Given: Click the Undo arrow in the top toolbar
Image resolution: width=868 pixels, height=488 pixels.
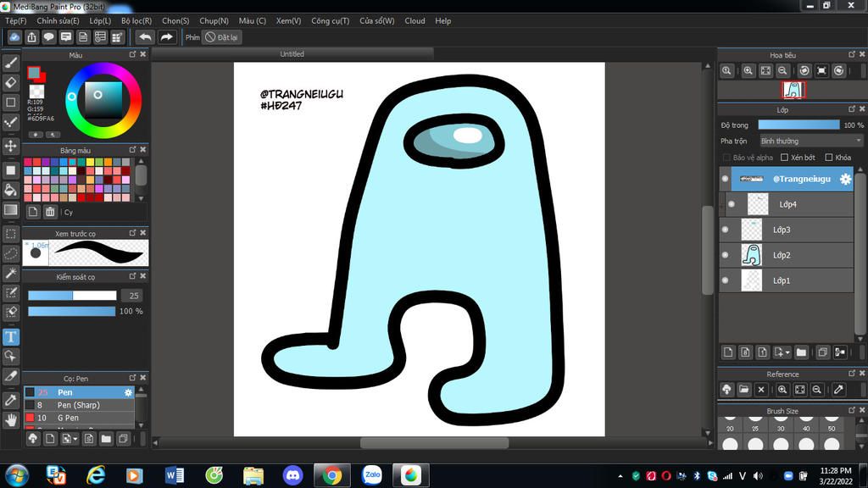Looking at the screenshot, I should [145, 37].
